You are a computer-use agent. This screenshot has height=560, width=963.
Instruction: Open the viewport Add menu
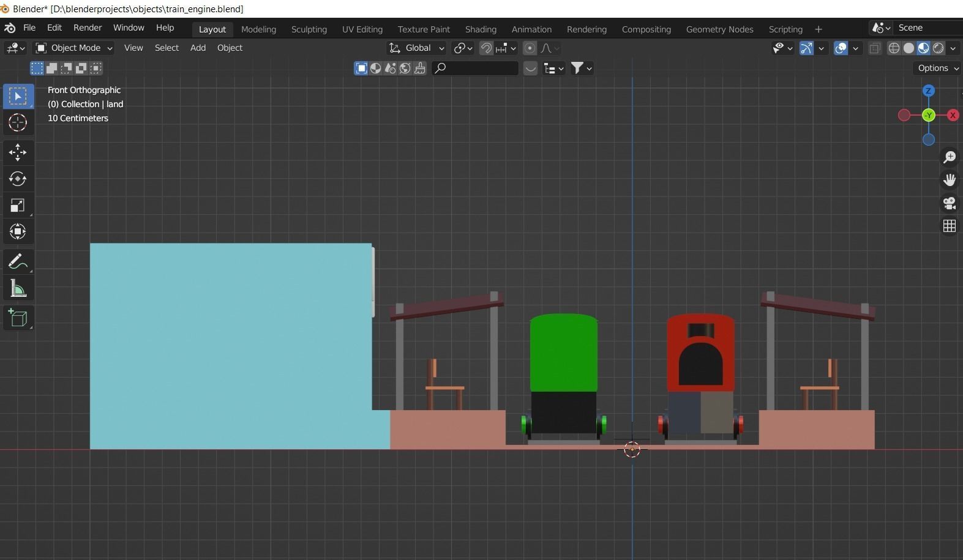pos(198,48)
